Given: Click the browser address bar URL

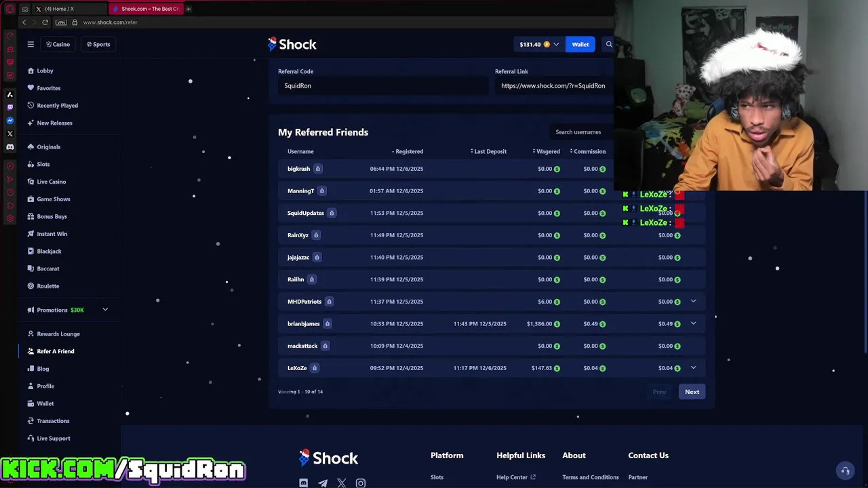Looking at the screenshot, I should coord(110,22).
